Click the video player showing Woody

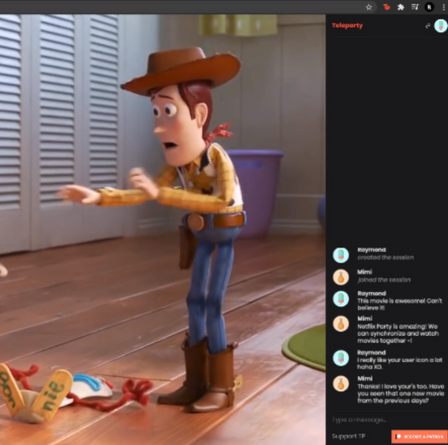[163, 229]
